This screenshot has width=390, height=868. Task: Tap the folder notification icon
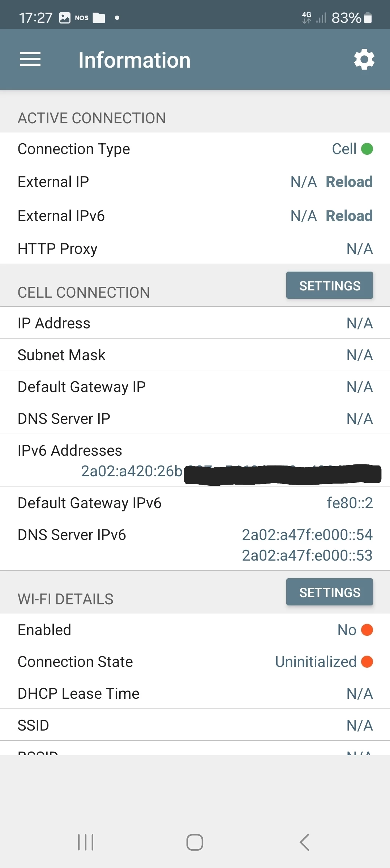coord(99,18)
